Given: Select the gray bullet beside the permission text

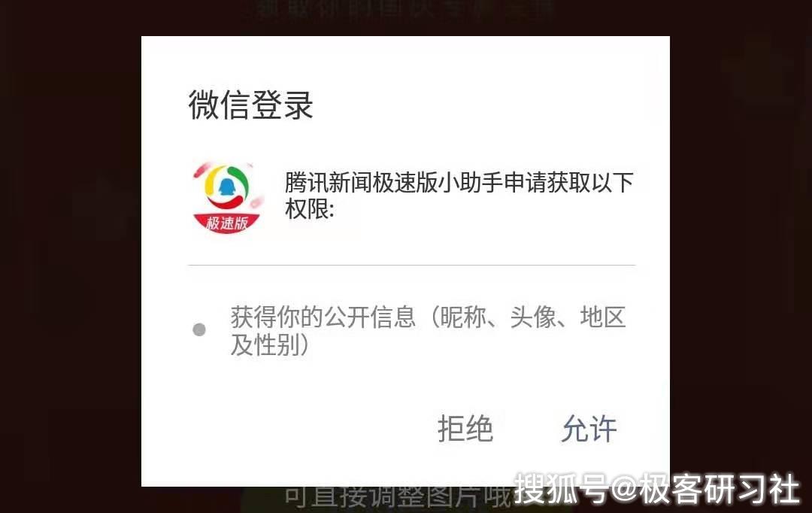Looking at the screenshot, I should coord(199,329).
